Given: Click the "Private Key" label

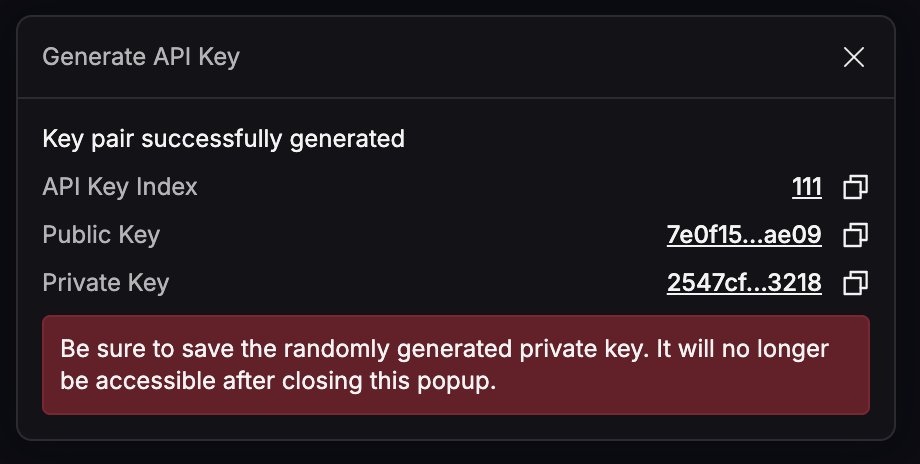Looking at the screenshot, I should click(x=105, y=283).
